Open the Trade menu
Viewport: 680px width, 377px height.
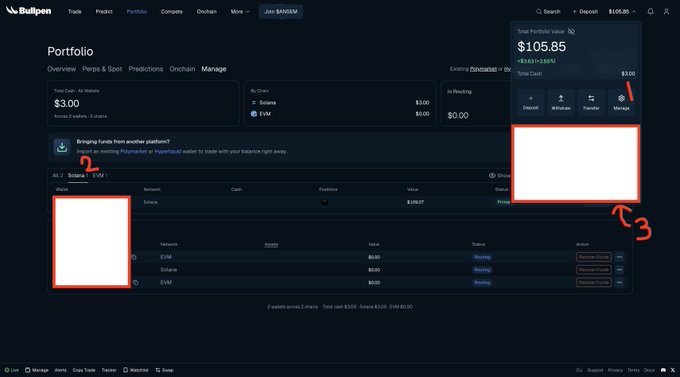pyautogui.click(x=75, y=12)
